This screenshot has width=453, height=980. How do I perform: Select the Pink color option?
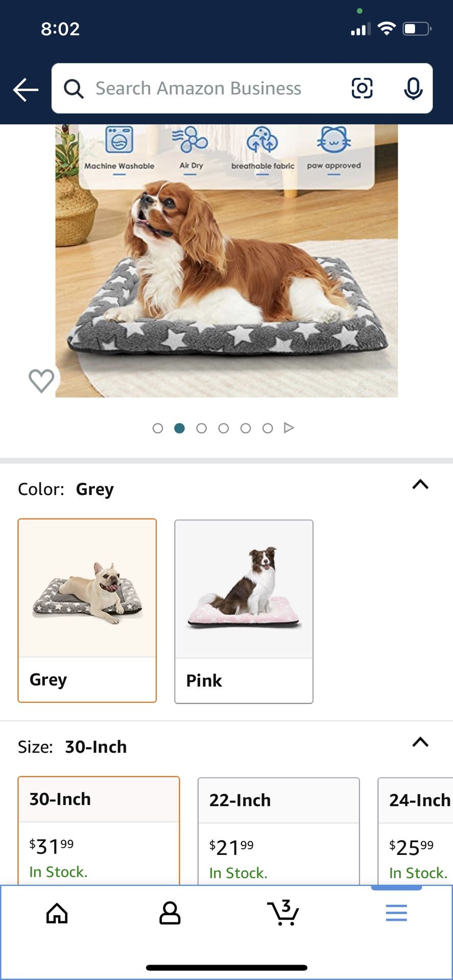244,611
